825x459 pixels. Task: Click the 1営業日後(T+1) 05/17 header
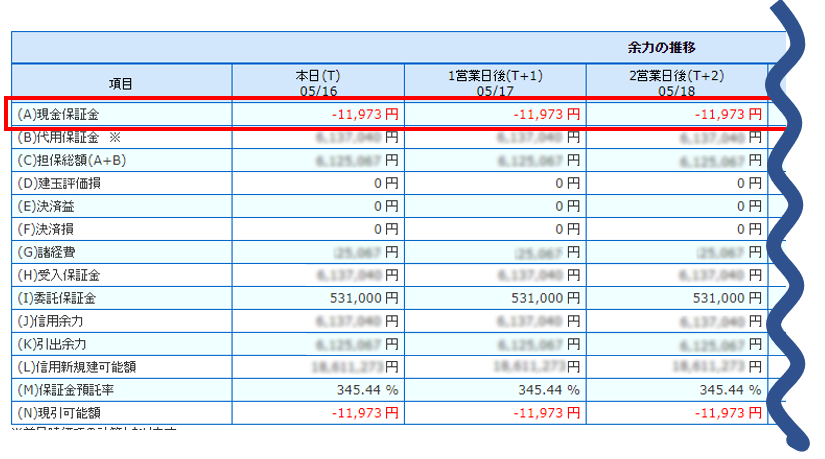pyautogui.click(x=494, y=83)
